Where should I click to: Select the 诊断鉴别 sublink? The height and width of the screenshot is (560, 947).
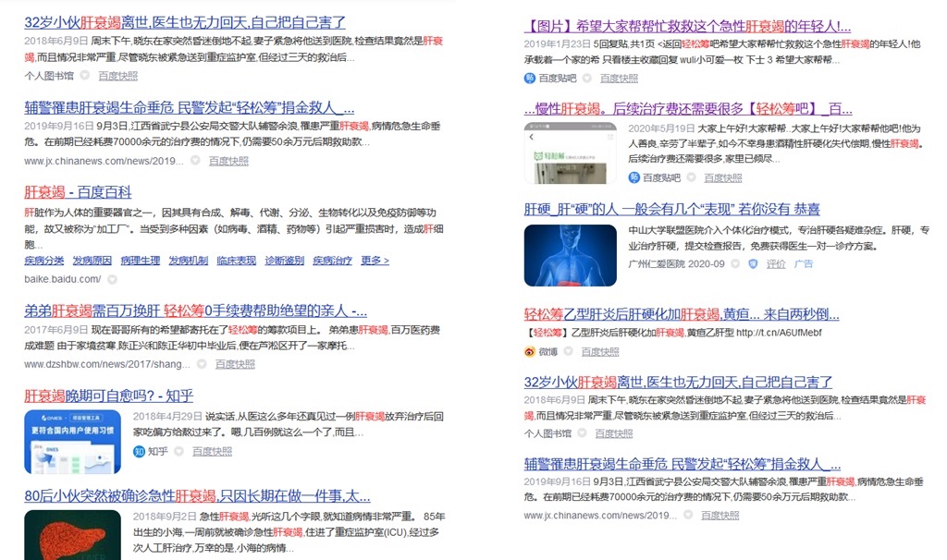coord(285,261)
